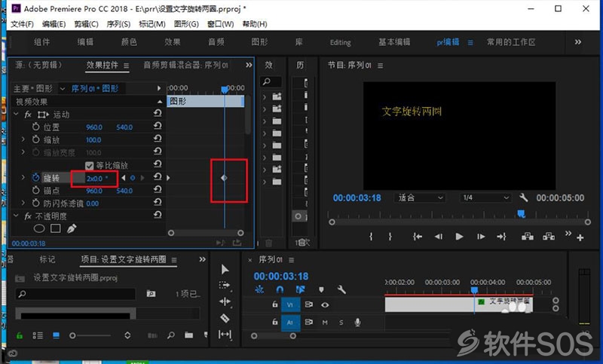Click the Program monitor timecode 00:00:03:18

[357, 198]
